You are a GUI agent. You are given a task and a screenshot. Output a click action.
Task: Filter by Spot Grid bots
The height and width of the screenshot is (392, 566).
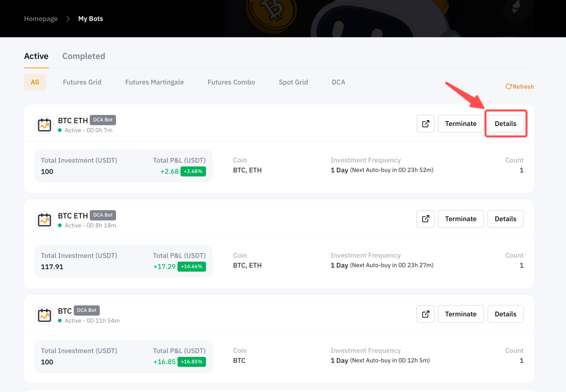(293, 82)
